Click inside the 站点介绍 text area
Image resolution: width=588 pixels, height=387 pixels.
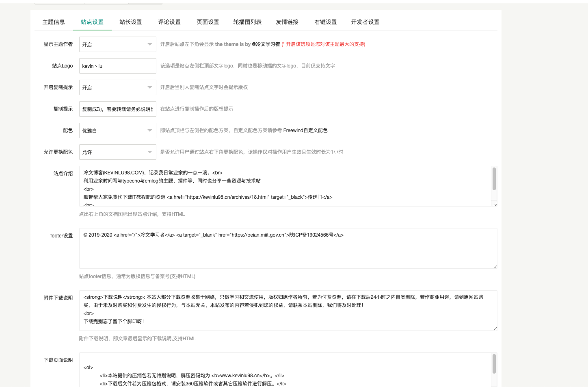click(x=284, y=186)
